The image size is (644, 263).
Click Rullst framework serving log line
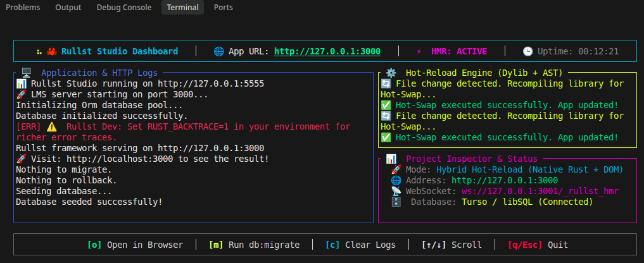point(140,148)
